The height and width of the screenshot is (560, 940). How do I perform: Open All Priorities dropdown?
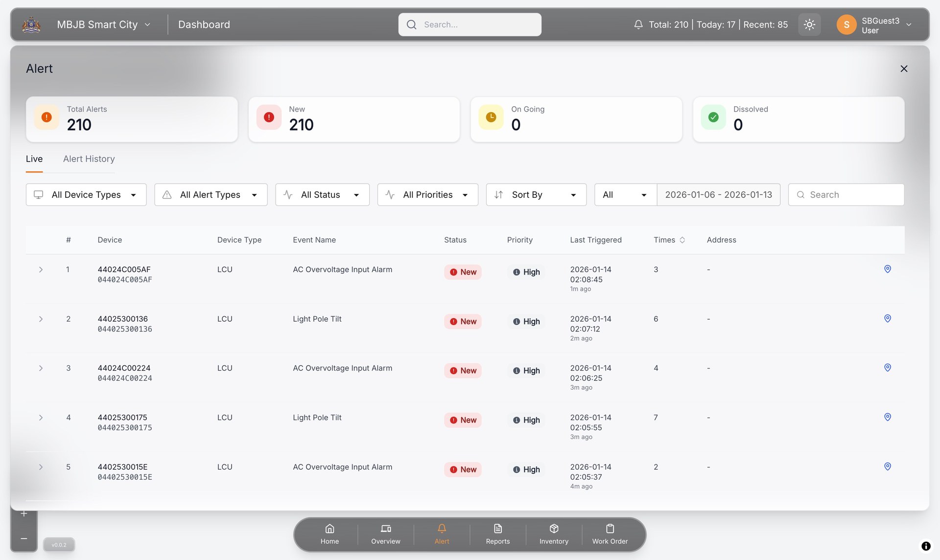pos(427,195)
